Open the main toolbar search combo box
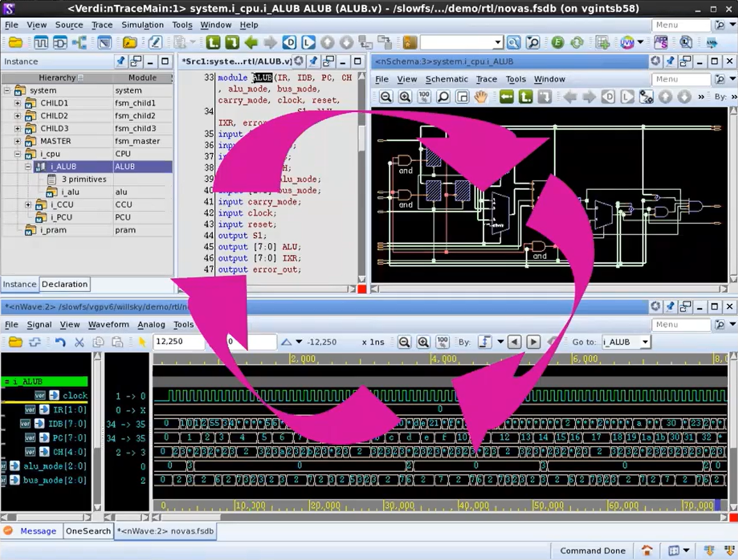This screenshot has height=560, width=738. pyautogui.click(x=461, y=43)
